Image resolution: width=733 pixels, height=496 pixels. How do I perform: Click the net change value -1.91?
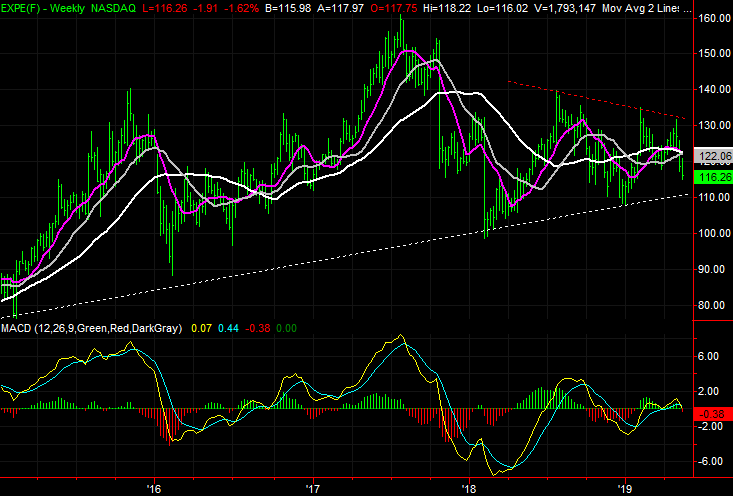pos(205,8)
